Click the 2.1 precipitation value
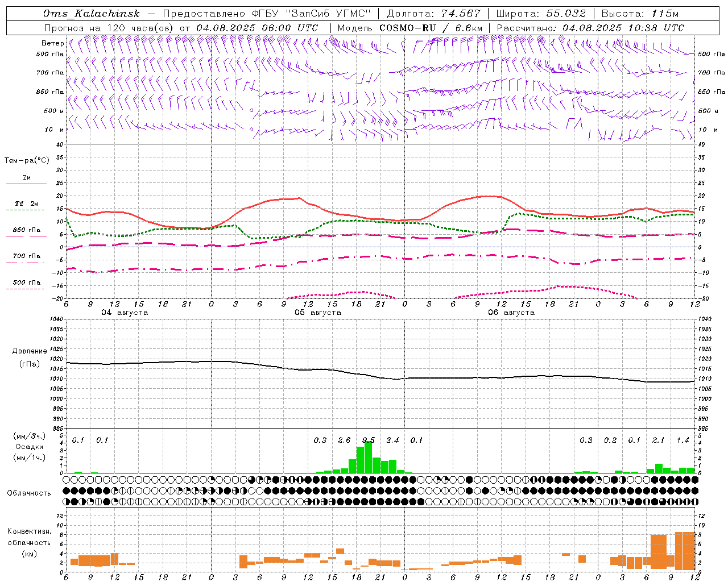 pos(658,440)
